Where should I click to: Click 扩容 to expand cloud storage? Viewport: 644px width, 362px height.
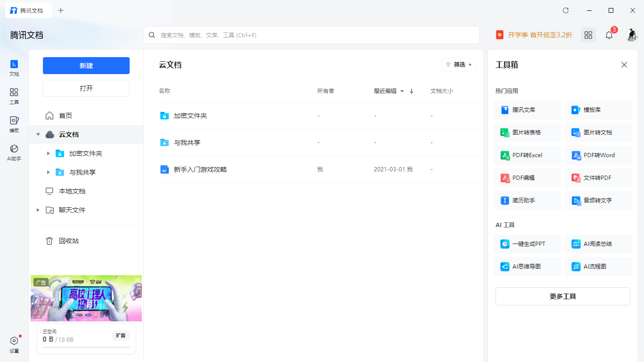(x=121, y=335)
